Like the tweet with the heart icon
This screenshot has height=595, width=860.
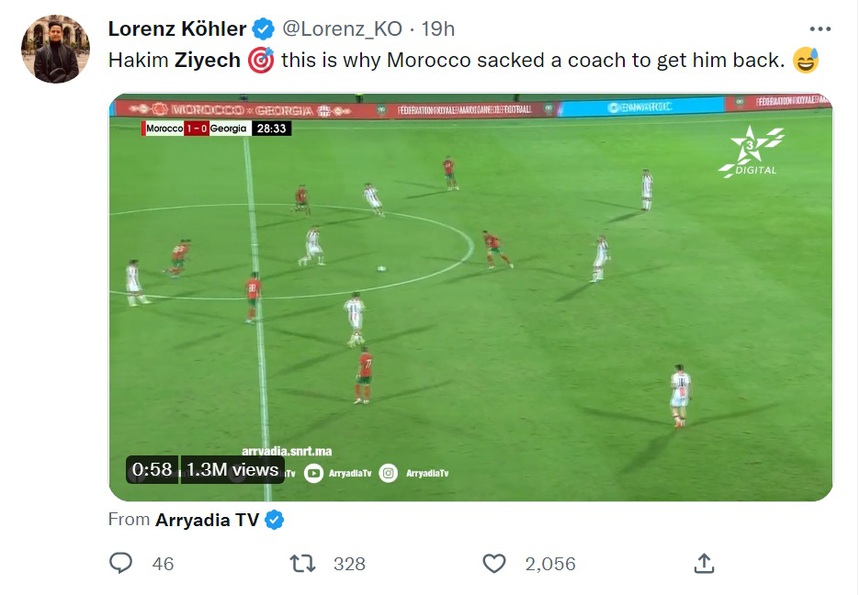(x=494, y=564)
